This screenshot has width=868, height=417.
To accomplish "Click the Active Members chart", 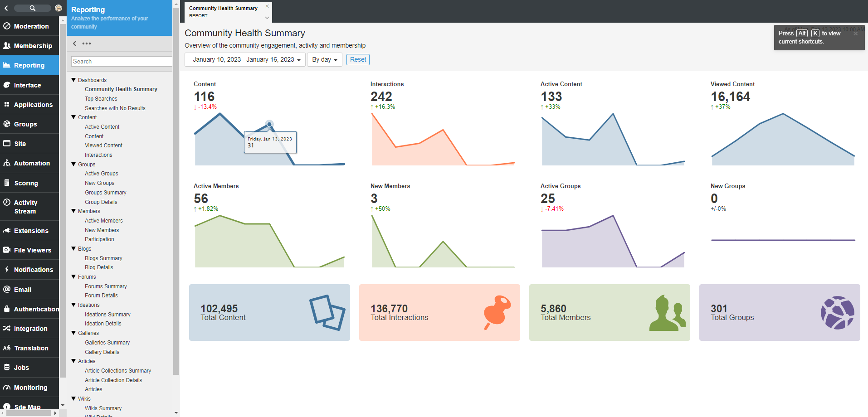I will coord(269,241).
